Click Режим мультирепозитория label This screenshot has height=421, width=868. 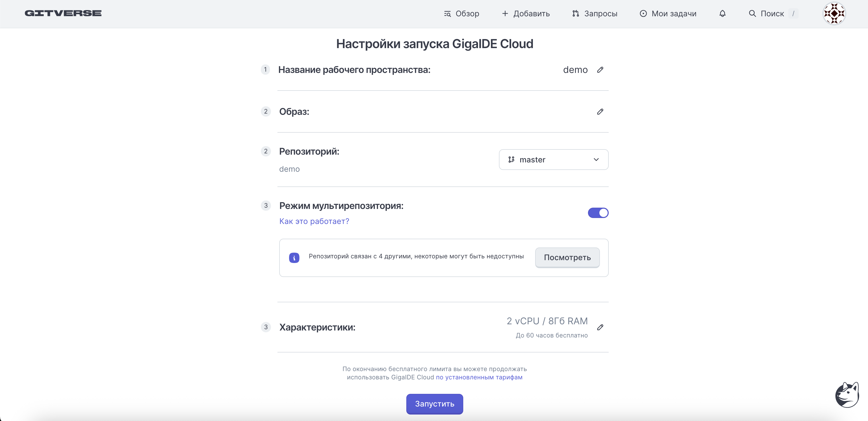(341, 206)
